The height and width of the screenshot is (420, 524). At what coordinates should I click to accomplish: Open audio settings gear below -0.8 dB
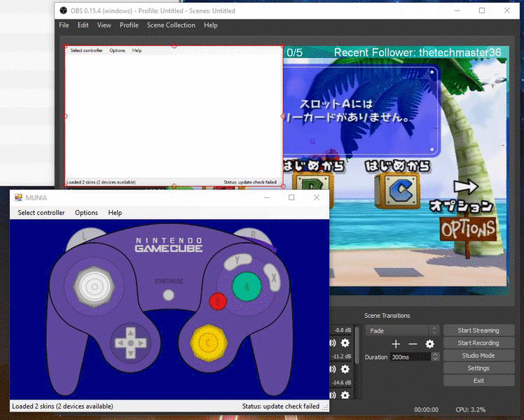pyautogui.click(x=345, y=343)
